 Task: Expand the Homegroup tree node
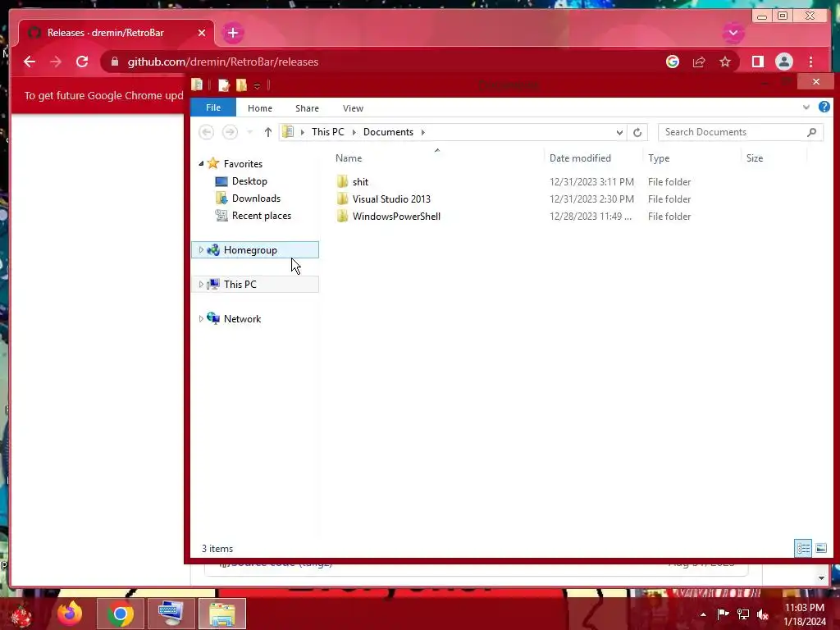(x=201, y=249)
